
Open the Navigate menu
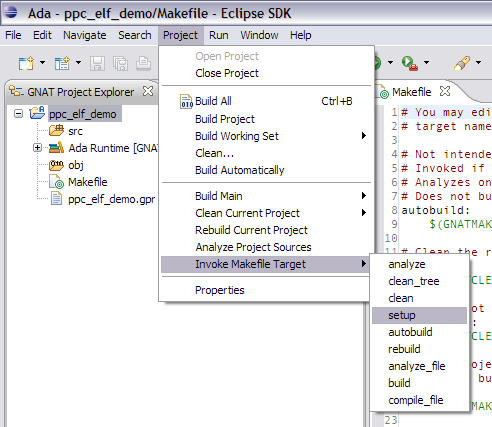[x=85, y=35]
